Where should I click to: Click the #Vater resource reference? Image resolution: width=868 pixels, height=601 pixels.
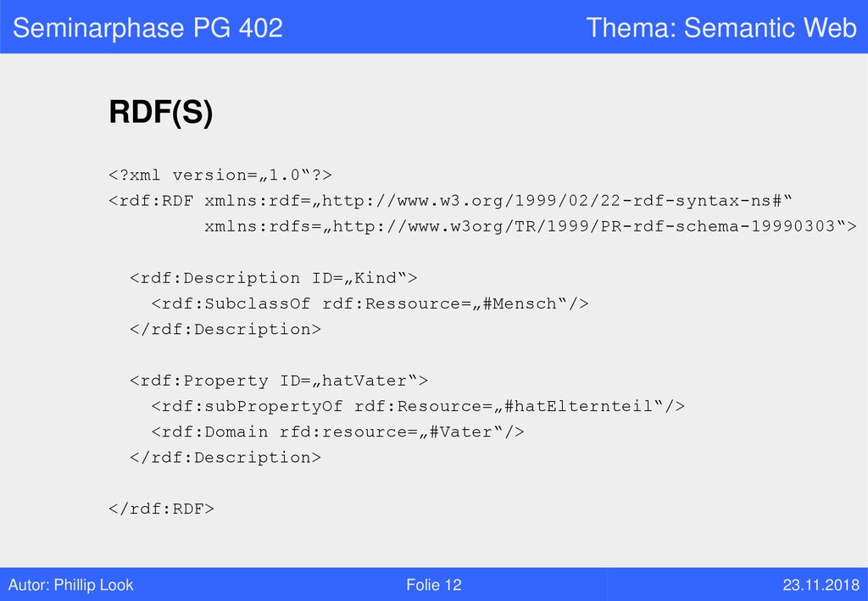460,431
